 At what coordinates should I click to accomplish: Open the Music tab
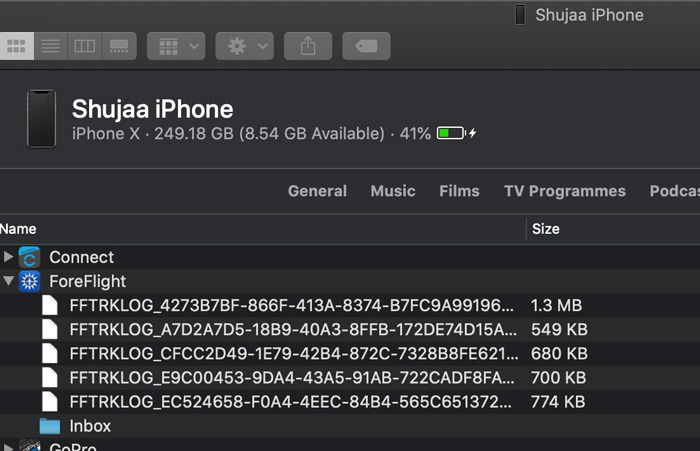[x=393, y=191]
